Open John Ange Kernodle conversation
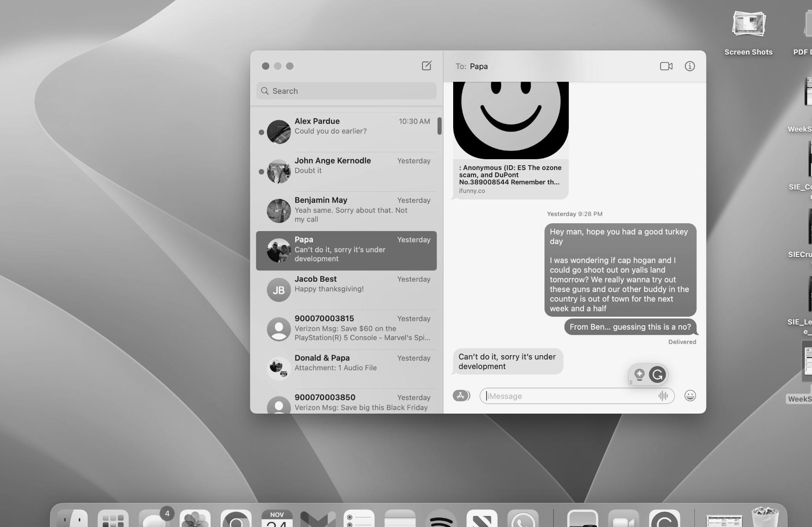The image size is (812, 527). tap(346, 171)
